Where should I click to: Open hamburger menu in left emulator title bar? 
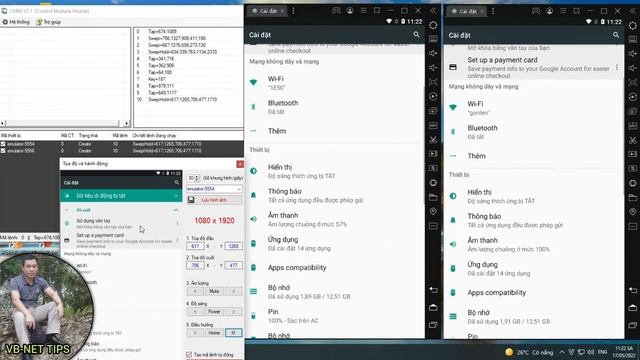pyautogui.click(x=363, y=11)
